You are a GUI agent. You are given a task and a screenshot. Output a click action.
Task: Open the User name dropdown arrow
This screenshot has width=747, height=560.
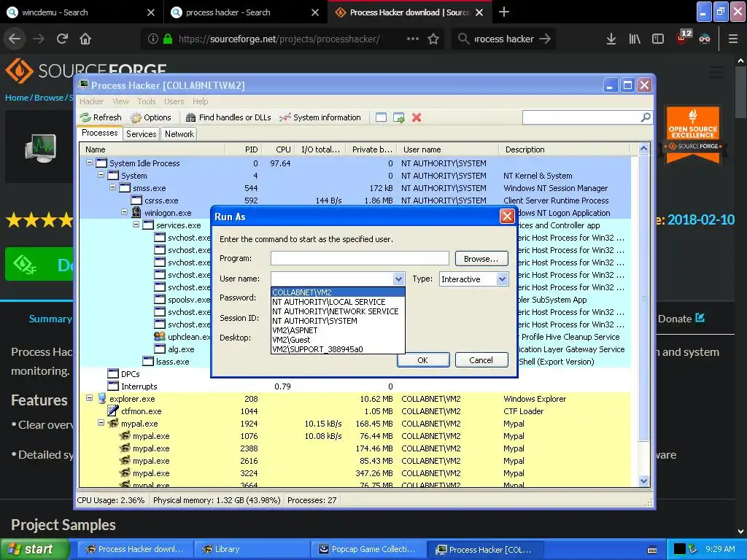[398, 279]
